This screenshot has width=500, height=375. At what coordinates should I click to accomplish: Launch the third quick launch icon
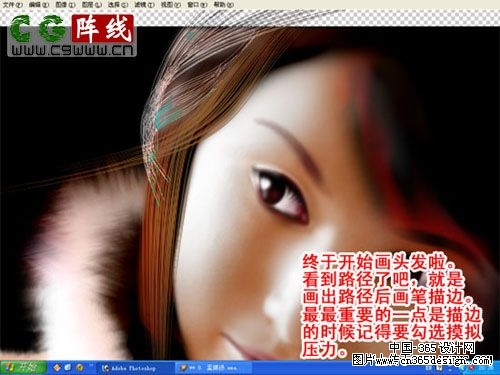coord(79,368)
